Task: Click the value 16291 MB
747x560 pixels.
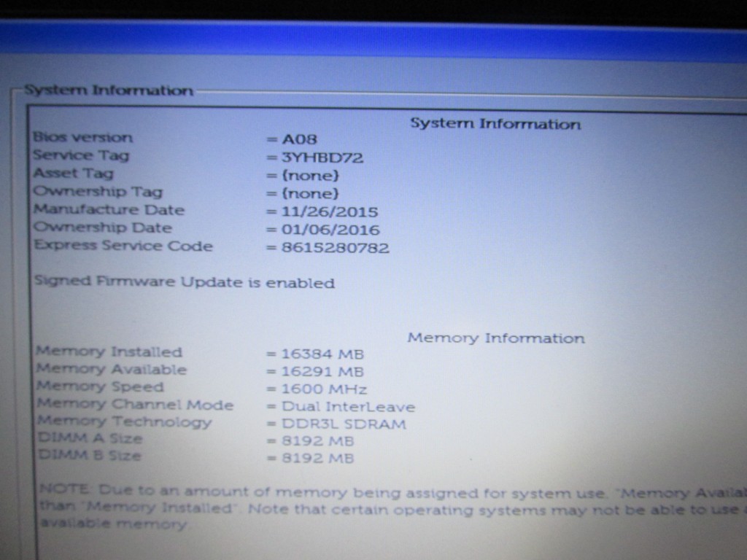Action: click(322, 372)
